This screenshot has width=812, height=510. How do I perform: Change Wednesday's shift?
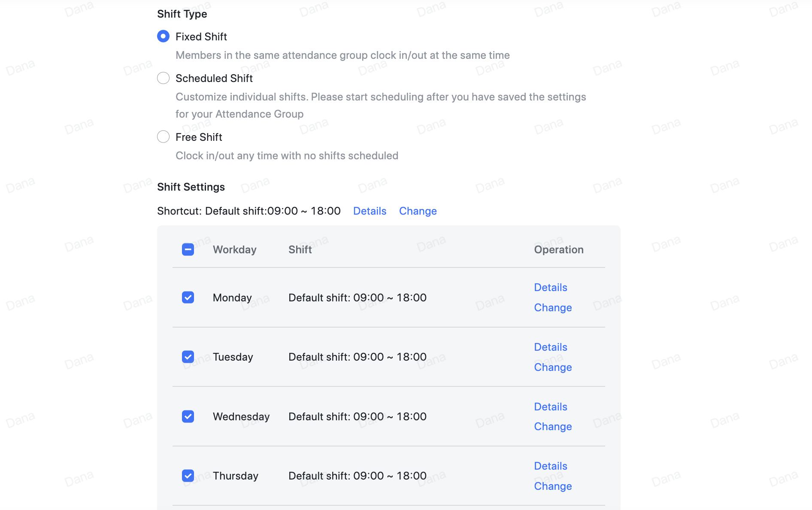point(553,426)
